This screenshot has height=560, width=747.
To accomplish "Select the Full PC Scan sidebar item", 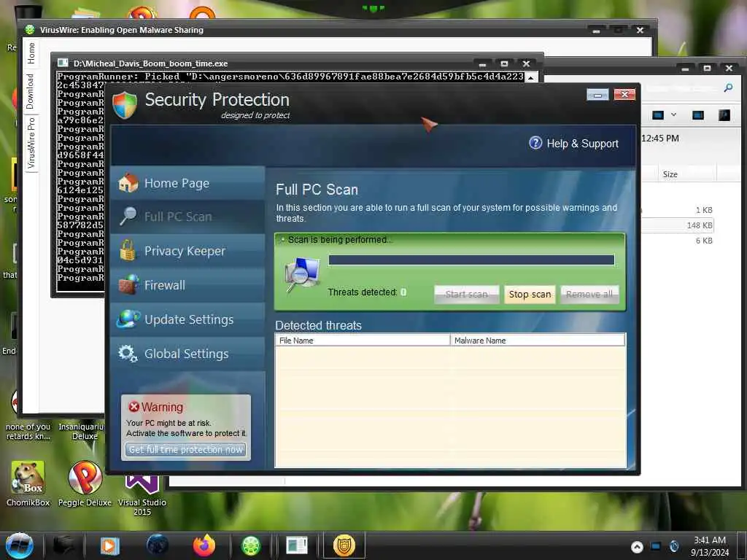I will [187, 217].
